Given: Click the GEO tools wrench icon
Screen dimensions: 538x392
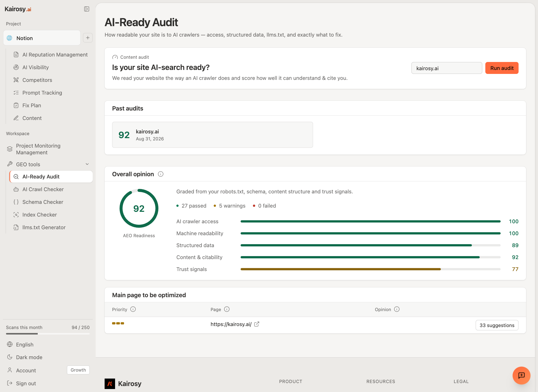Looking at the screenshot, I should click(x=10, y=164).
